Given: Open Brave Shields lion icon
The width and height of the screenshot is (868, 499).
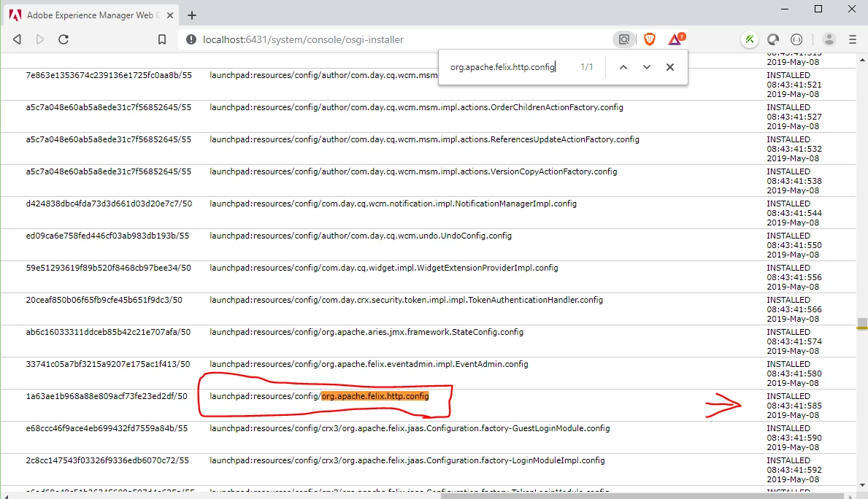Looking at the screenshot, I should pyautogui.click(x=650, y=39).
